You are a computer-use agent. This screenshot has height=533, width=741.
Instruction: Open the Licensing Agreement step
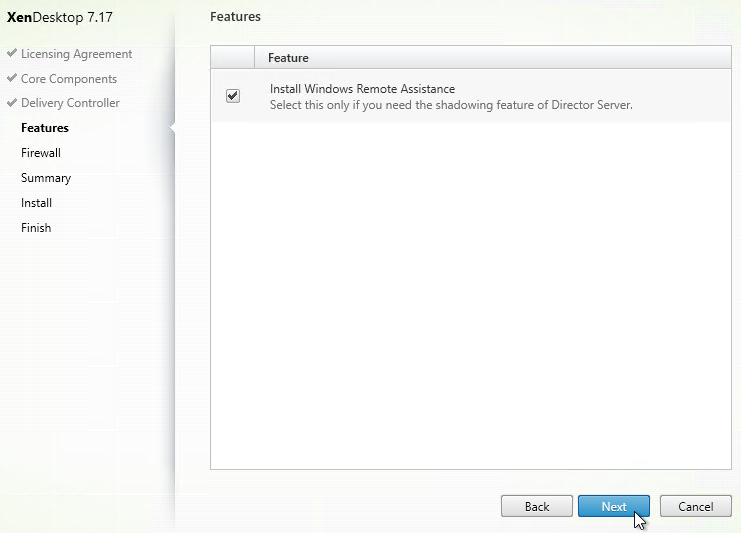tap(77, 54)
